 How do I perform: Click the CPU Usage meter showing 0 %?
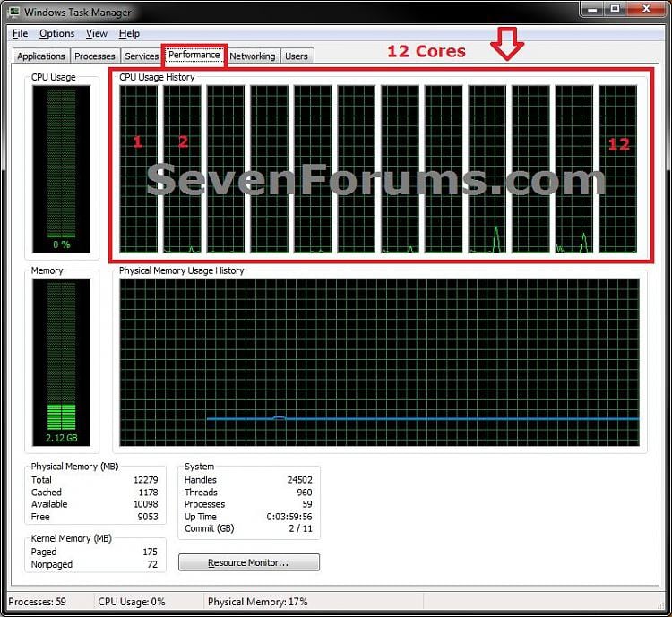pyautogui.click(x=61, y=169)
